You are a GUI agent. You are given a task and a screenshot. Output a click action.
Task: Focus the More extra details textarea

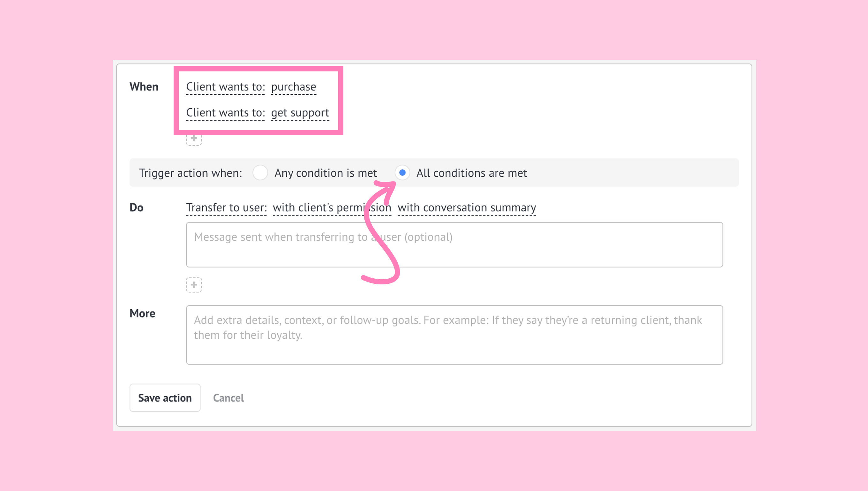coord(454,334)
